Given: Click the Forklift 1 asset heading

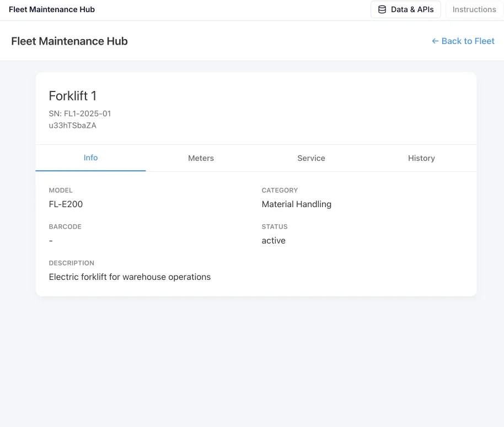Looking at the screenshot, I should click(73, 96).
